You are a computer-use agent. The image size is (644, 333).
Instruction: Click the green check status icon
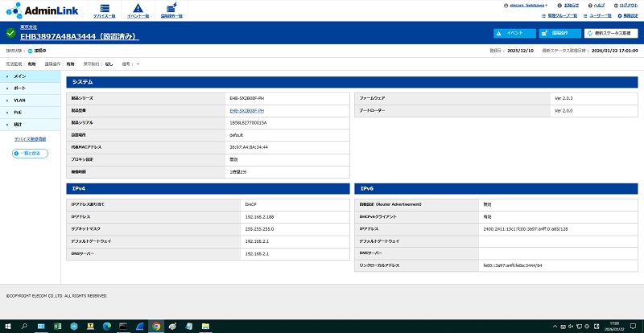(10, 33)
